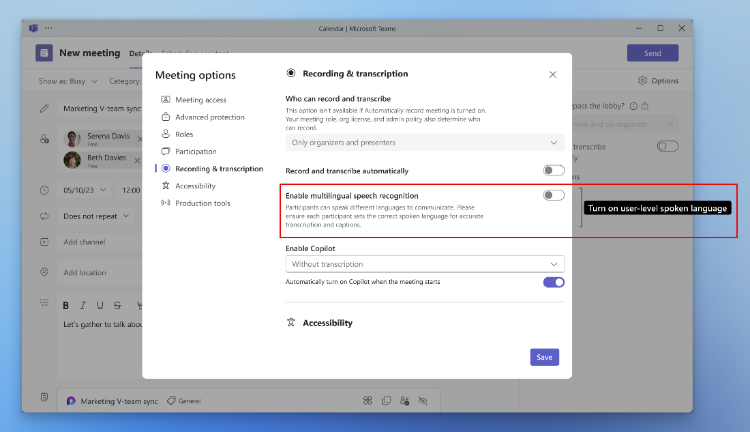Open the 05/10/23 date dropdown
Screen dimensions: 750x432
click(x=85, y=190)
